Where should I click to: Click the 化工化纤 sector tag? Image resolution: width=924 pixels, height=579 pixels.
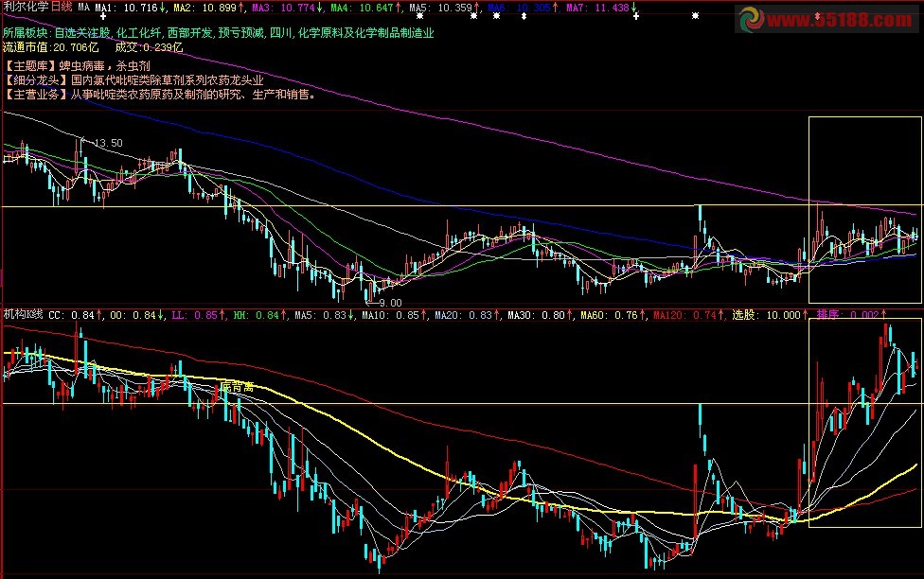[x=138, y=33]
